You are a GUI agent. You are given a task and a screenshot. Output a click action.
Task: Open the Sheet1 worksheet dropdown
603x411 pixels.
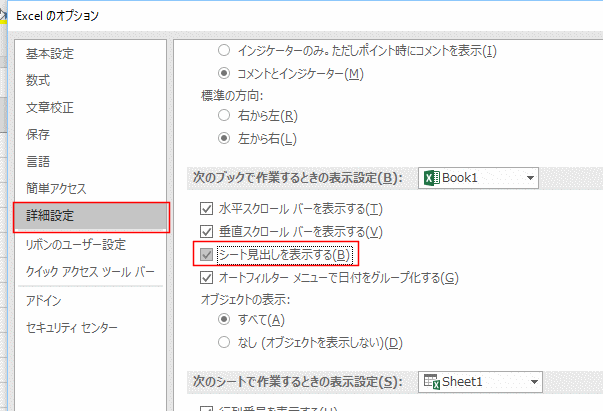480,382
